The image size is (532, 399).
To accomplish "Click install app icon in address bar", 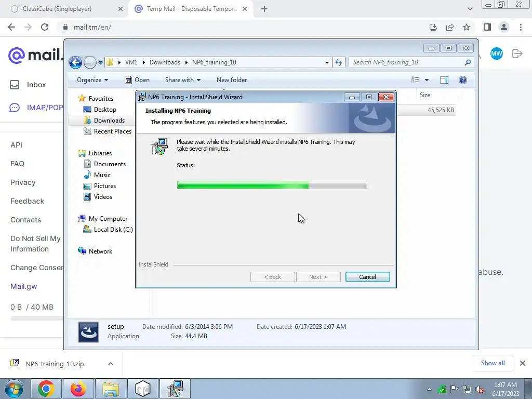I will click(433, 27).
